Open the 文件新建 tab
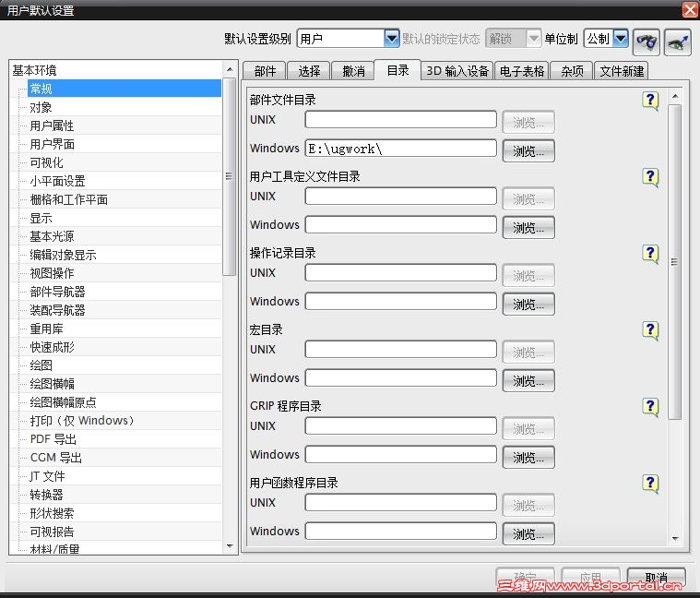This screenshot has width=700, height=598. click(622, 71)
